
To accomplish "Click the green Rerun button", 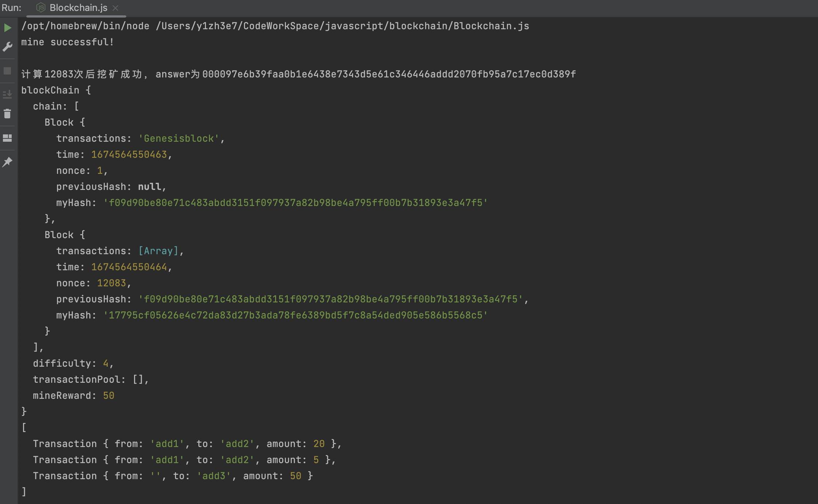I will click(8, 28).
